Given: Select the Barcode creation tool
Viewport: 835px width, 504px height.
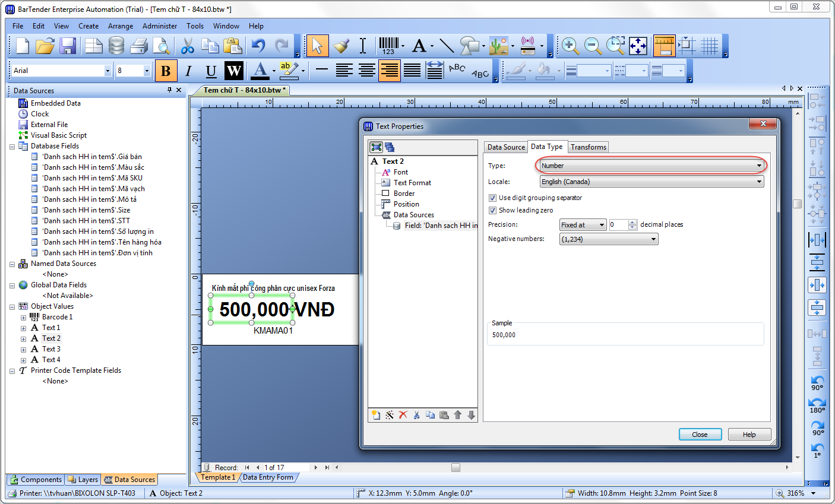Looking at the screenshot, I should (x=389, y=46).
